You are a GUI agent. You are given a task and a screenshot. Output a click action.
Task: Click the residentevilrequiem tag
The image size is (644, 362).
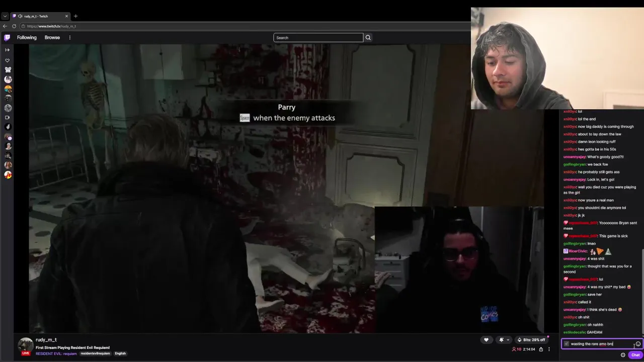pos(95,353)
